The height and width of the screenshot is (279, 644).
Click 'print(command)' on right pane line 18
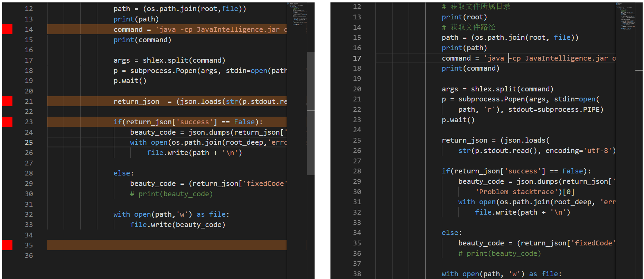point(470,68)
